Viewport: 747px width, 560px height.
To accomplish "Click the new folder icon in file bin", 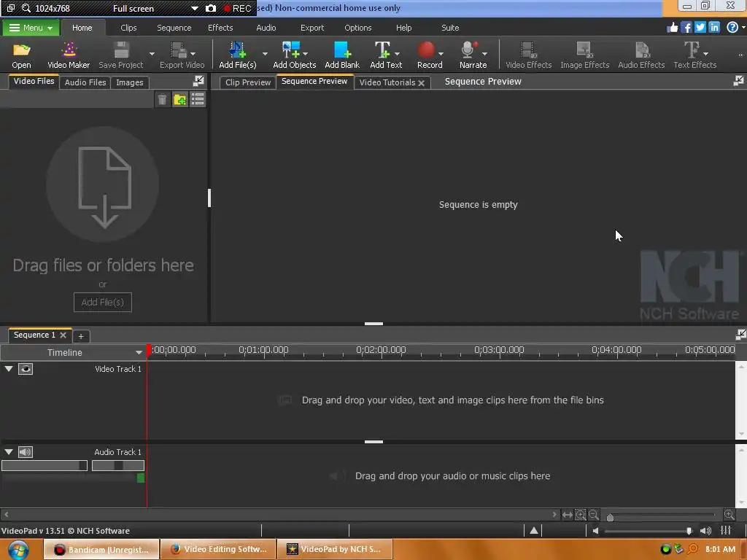I will 180,99.
